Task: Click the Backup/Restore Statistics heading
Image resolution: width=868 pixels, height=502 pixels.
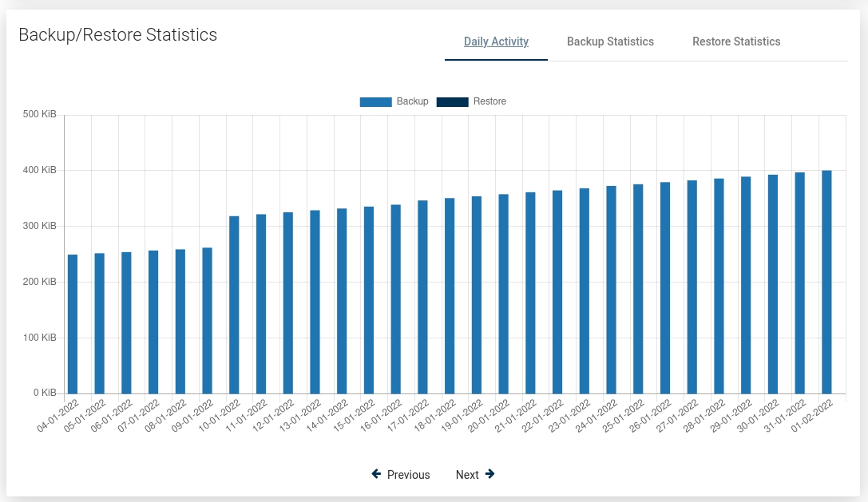Action: (x=118, y=35)
